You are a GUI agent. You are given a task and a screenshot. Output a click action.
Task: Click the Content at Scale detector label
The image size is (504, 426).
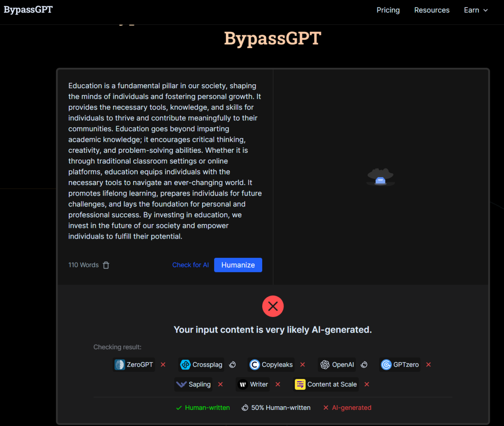332,384
